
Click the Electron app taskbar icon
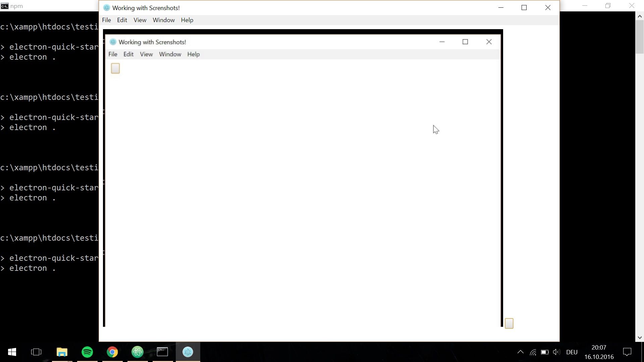click(188, 352)
